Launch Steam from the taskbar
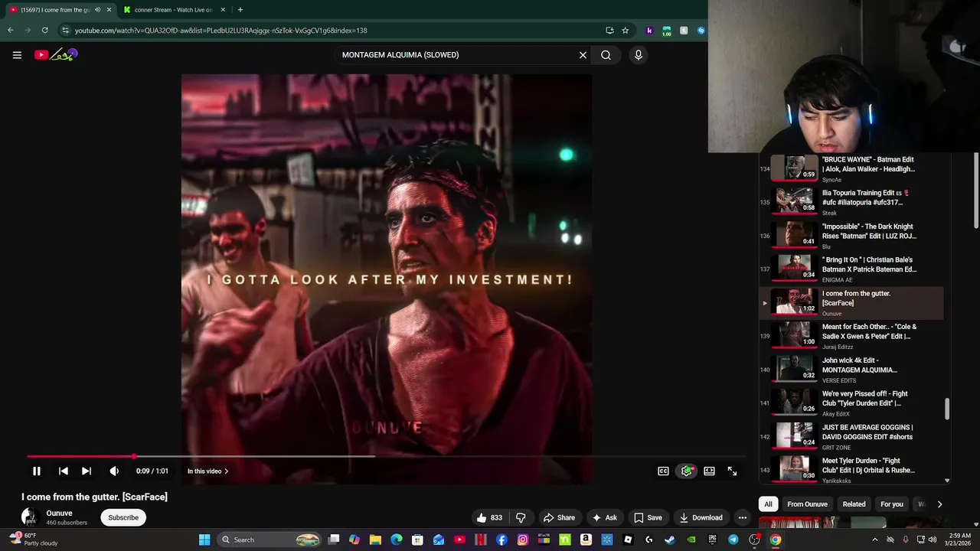This screenshot has height=551, width=980. (670, 540)
